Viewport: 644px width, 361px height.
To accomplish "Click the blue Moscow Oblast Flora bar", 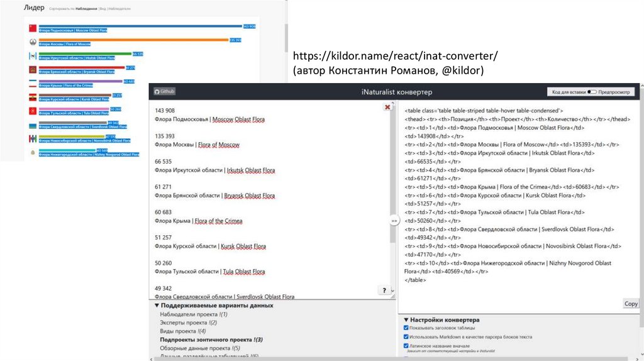I will click(140, 26).
